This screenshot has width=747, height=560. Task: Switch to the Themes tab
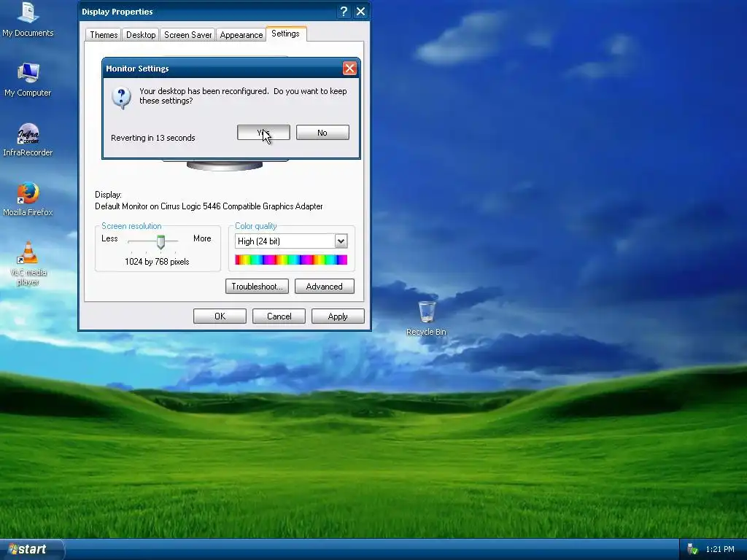coord(104,35)
